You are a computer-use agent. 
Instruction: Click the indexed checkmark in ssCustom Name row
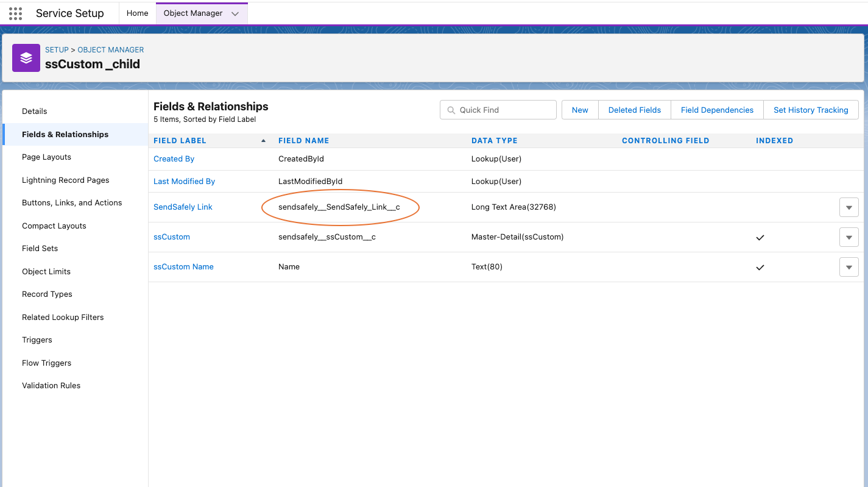click(x=760, y=268)
